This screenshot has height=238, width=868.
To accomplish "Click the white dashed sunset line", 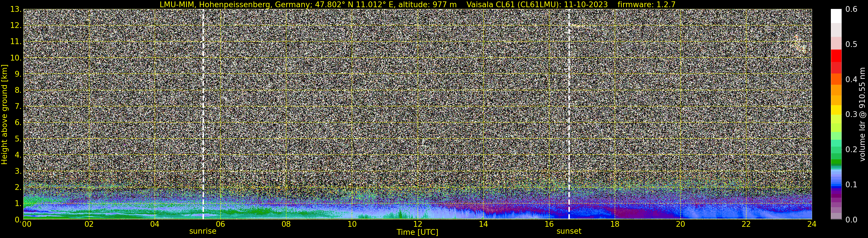I will coord(569,114).
